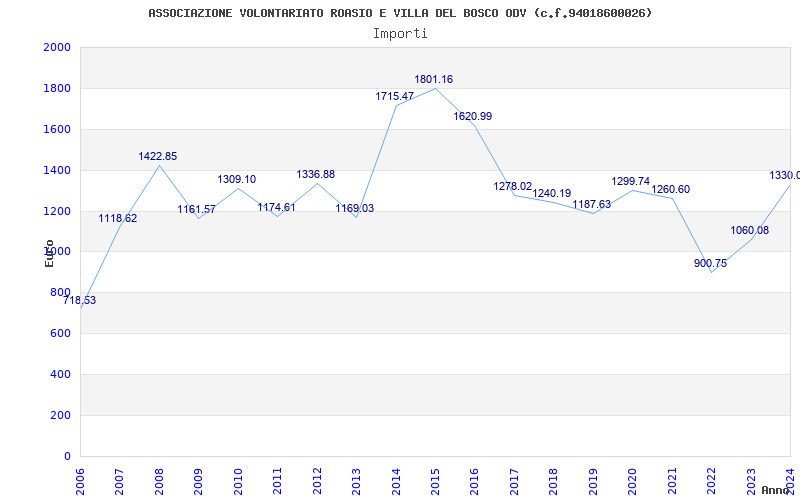The height and width of the screenshot is (500, 800).
Task: Select the 1620.99 data point label
Action: [x=472, y=116]
